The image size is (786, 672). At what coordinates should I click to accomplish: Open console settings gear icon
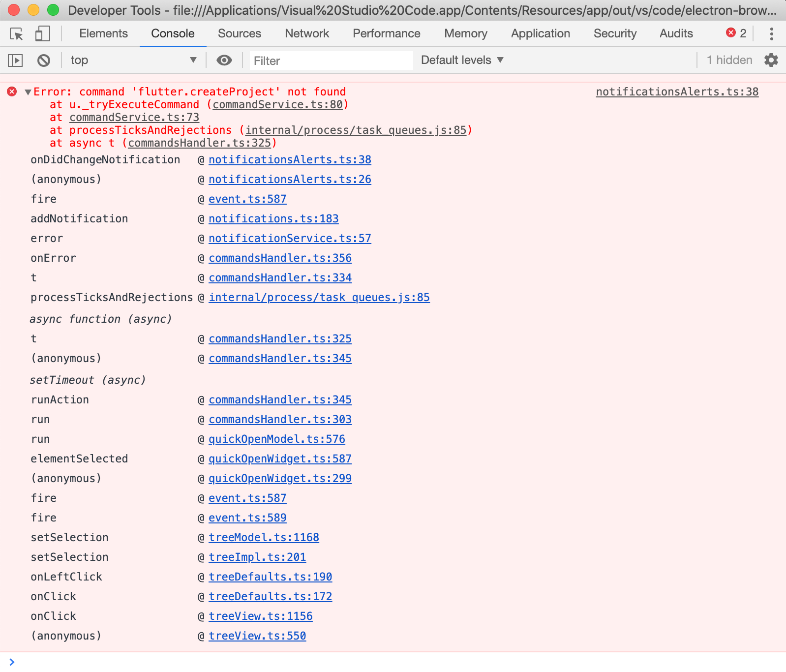pyautogui.click(x=771, y=60)
